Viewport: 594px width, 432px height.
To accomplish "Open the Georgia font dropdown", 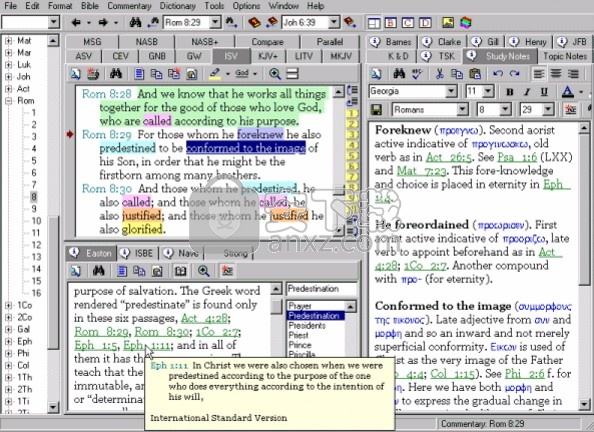I will click(451, 91).
